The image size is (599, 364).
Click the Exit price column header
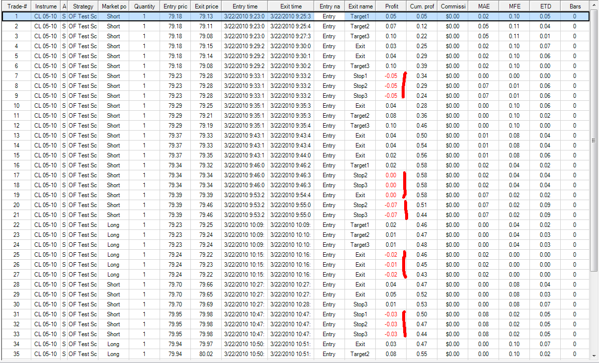pos(206,6)
